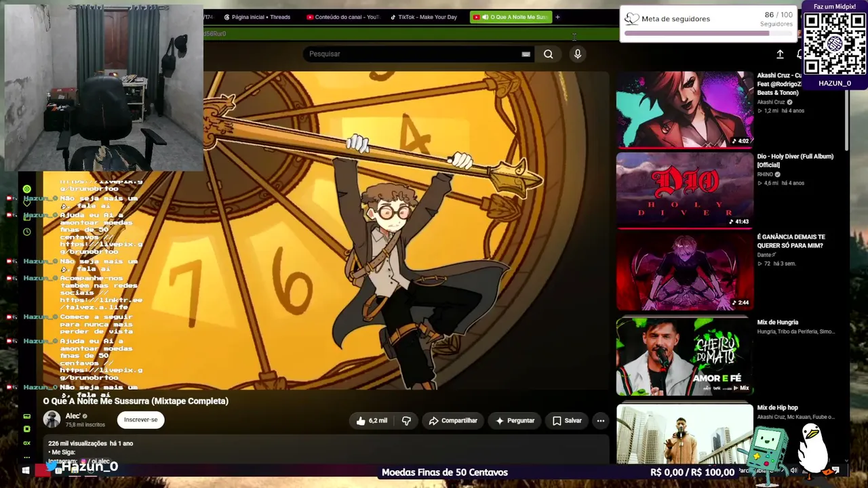Open the Alec' channel name link
Viewport: 868px width, 488px height.
pos(73,416)
